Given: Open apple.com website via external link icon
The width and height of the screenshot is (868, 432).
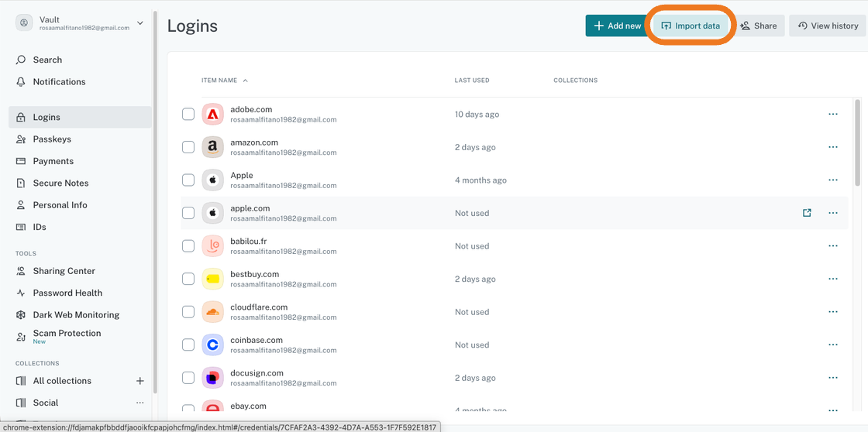Looking at the screenshot, I should click(807, 213).
